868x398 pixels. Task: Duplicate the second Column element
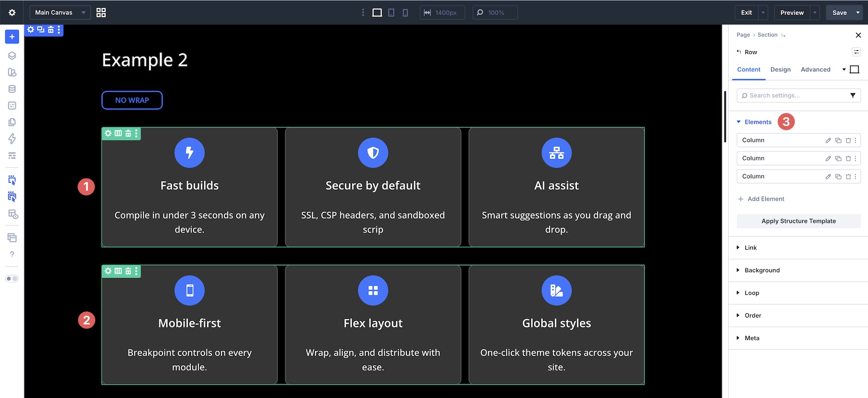[838, 159]
